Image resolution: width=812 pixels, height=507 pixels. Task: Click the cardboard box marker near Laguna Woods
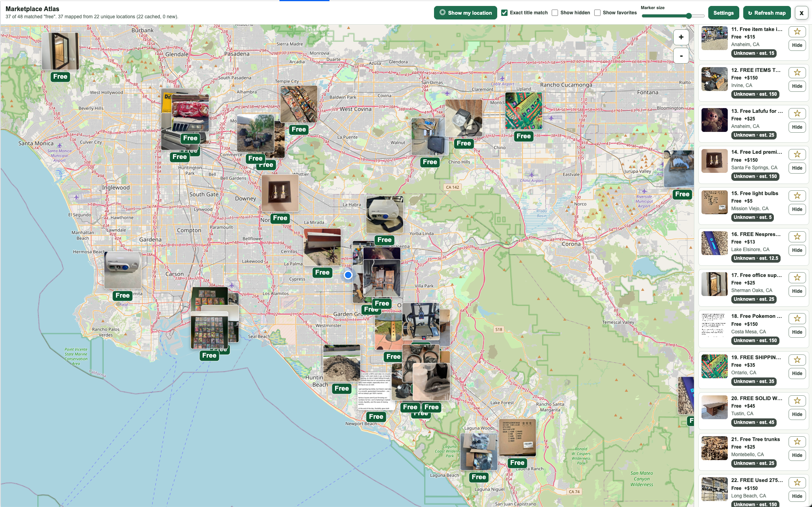click(x=517, y=437)
